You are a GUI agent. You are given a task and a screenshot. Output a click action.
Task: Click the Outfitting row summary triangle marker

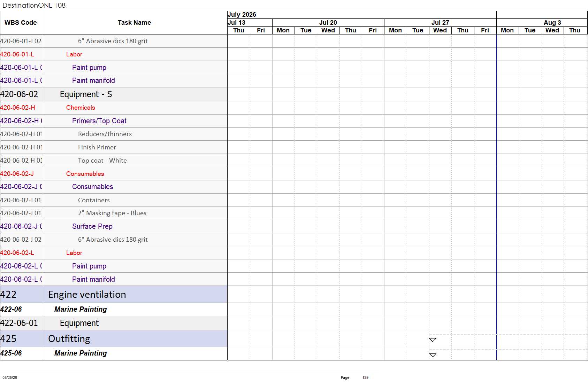click(433, 340)
